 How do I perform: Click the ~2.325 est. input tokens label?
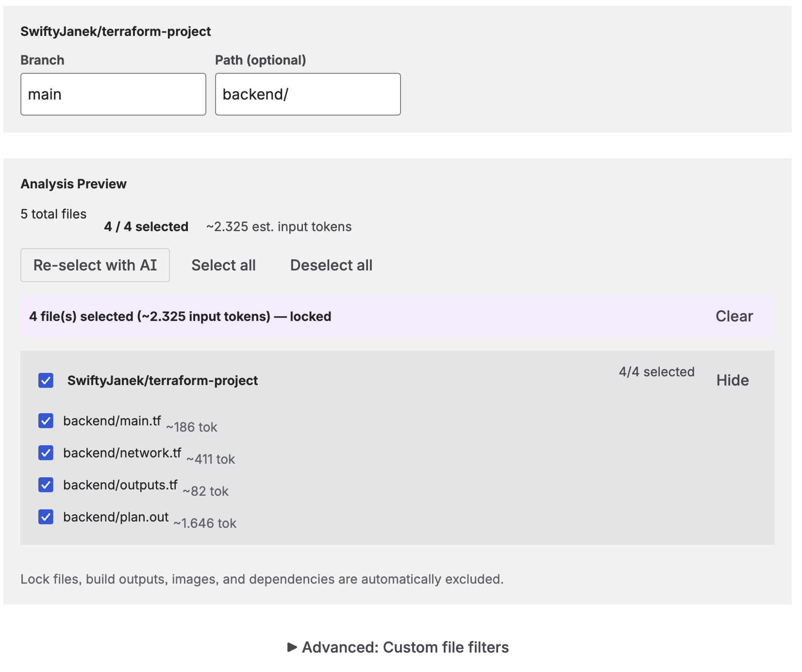[x=279, y=226]
